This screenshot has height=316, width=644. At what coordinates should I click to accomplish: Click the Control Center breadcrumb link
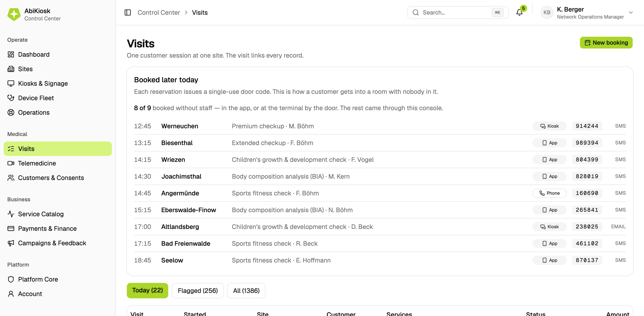point(159,12)
